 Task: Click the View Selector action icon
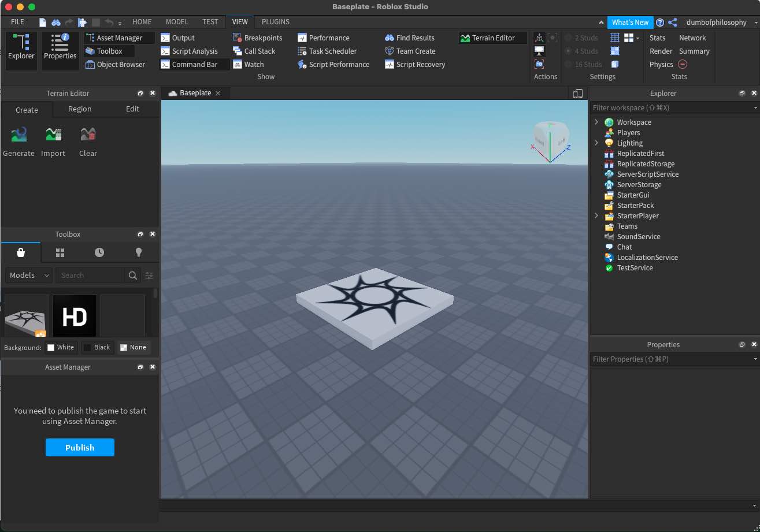[x=539, y=38]
